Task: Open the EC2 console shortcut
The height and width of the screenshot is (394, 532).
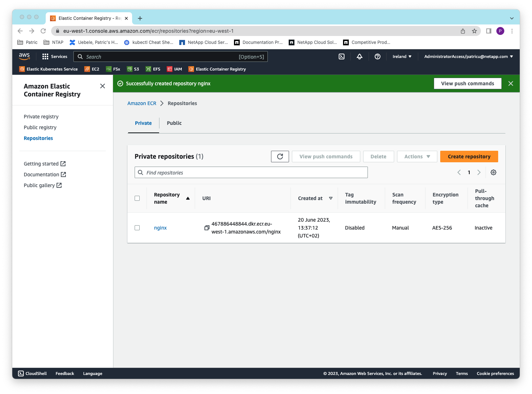Action: [x=92, y=69]
